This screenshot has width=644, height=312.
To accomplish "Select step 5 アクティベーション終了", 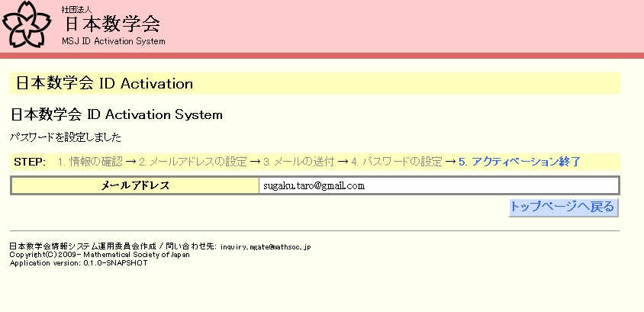I will (x=520, y=162).
